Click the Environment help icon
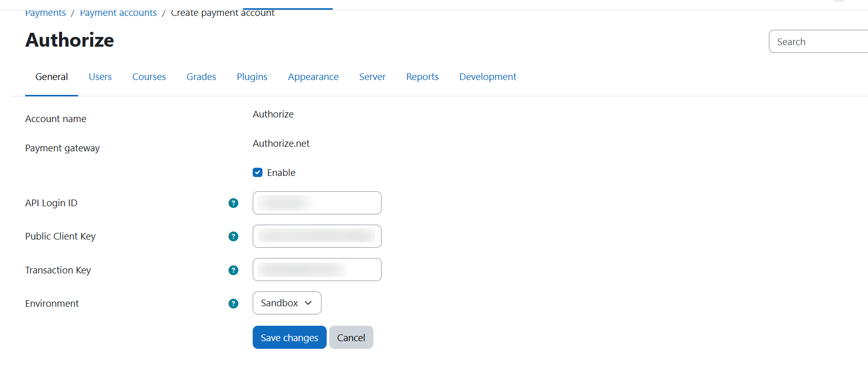Screen dimensions: 868x376 [x=233, y=304]
